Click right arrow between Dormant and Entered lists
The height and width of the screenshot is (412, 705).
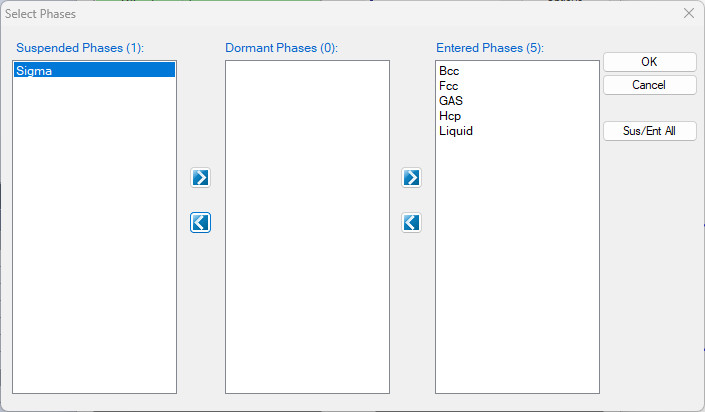pyautogui.click(x=411, y=178)
